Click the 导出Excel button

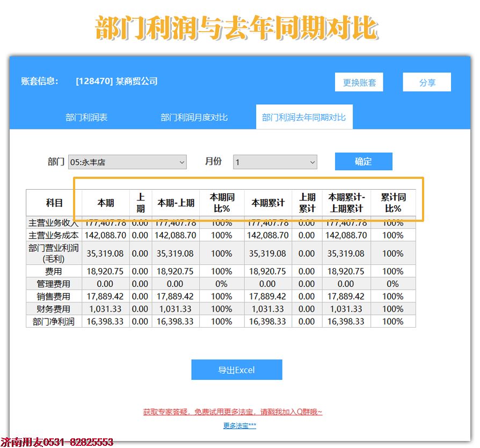(x=237, y=370)
